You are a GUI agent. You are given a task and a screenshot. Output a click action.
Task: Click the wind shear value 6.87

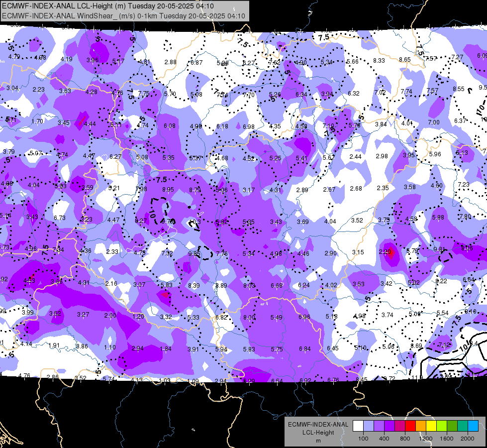pyautogui.click(x=196, y=63)
